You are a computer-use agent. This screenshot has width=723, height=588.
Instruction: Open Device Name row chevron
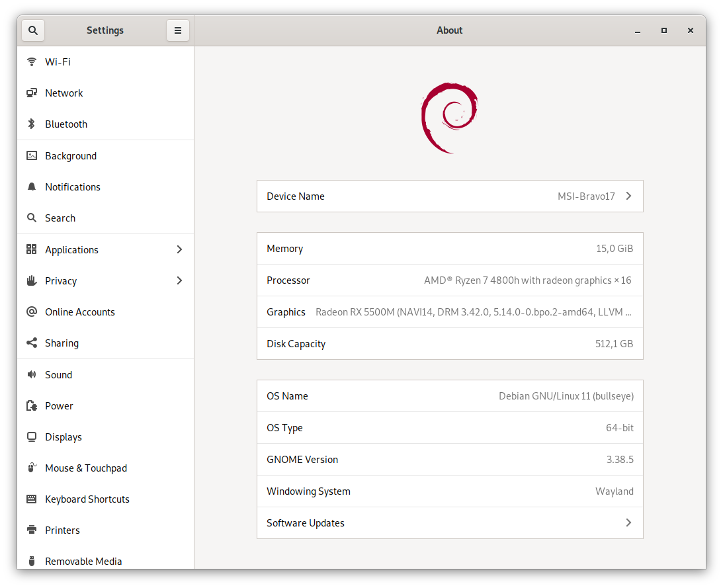click(628, 196)
